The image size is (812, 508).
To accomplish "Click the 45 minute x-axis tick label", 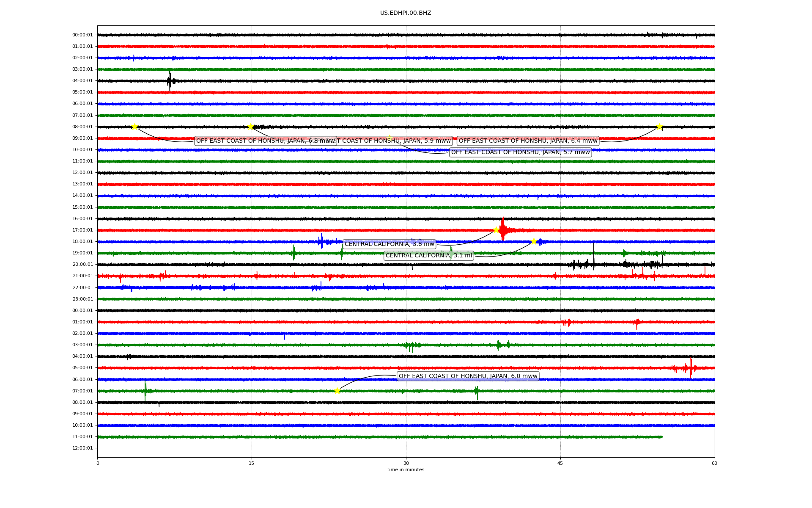I will click(x=560, y=463).
